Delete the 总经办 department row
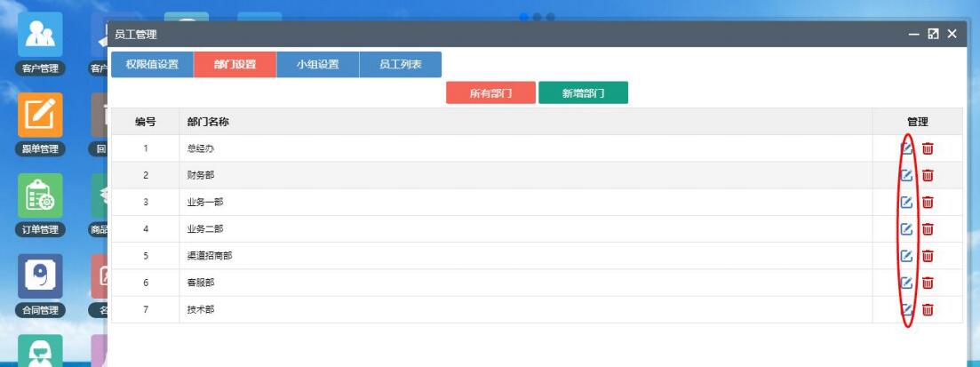 coord(928,148)
